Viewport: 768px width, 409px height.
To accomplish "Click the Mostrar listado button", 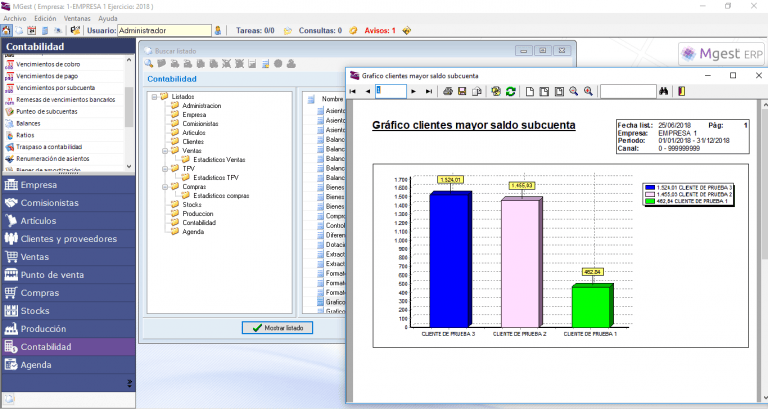I will coord(277,328).
